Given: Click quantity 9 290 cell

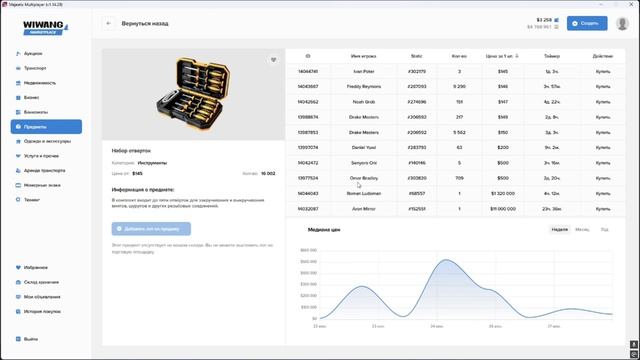Looking at the screenshot, I should (x=459, y=87).
